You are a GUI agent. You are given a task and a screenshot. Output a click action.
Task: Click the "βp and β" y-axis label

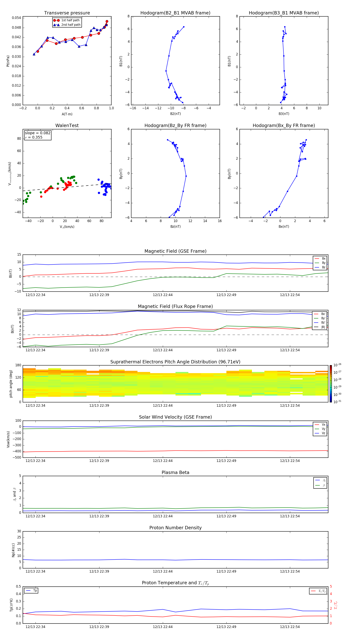pos(14,495)
